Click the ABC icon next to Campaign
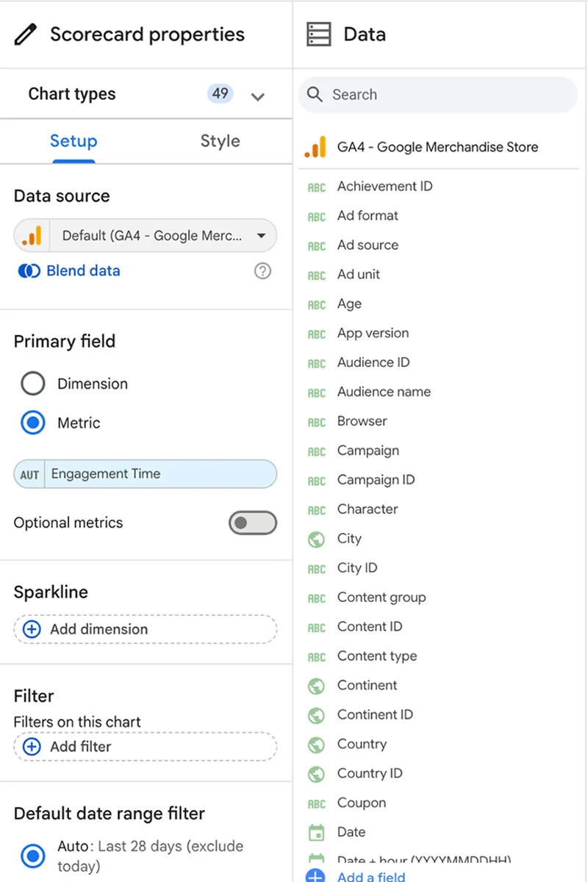Image resolution: width=588 pixels, height=882 pixels. click(315, 451)
